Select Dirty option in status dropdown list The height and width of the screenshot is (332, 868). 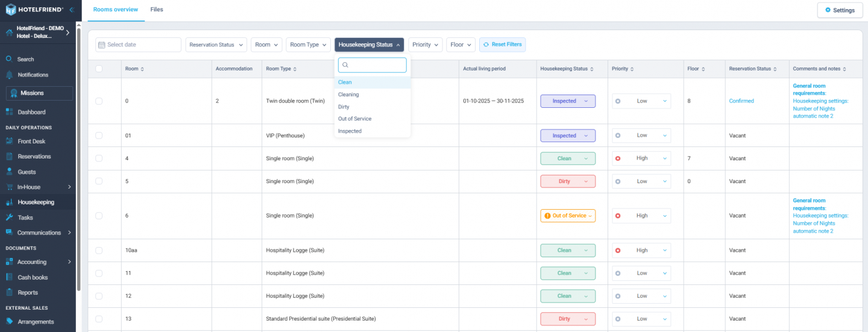[373, 107]
